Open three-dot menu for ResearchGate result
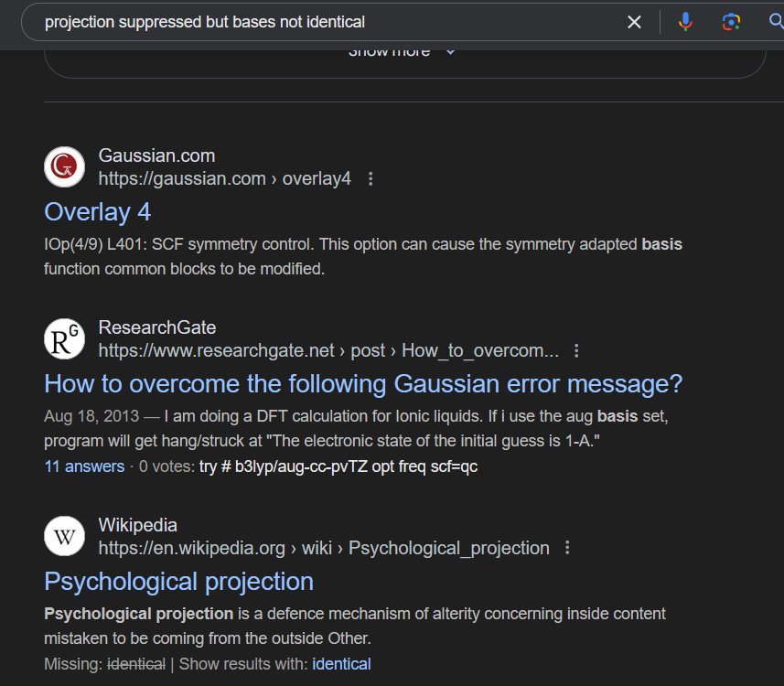784x686 pixels. [576, 351]
